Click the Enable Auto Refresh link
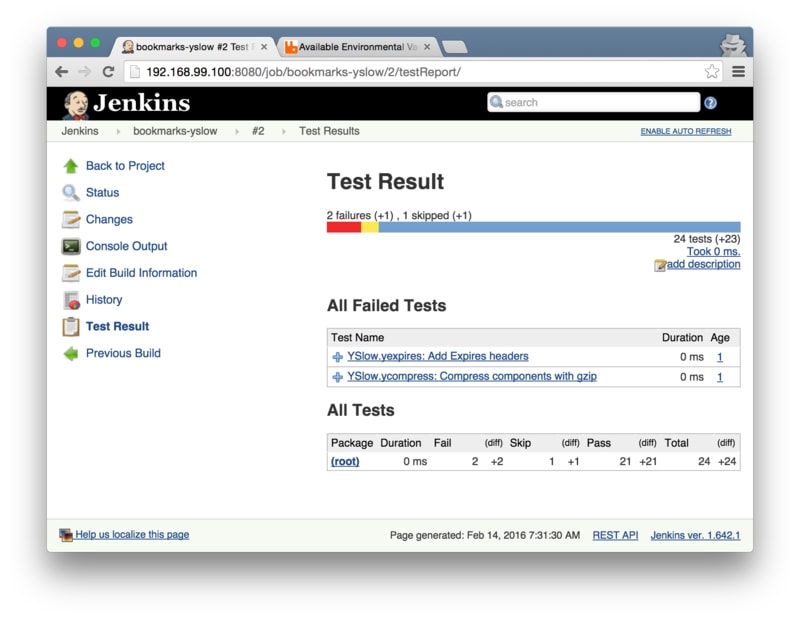This screenshot has width=800, height=619. coord(685,132)
